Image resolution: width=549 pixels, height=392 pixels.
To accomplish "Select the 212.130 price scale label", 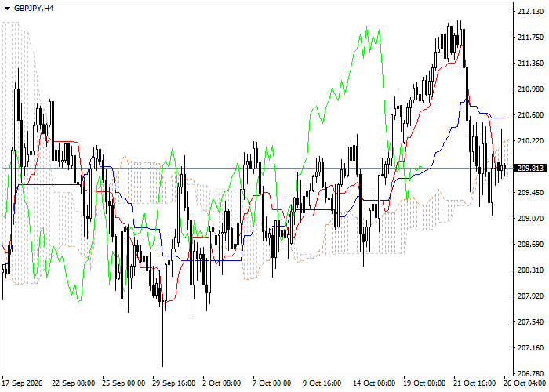I will (530, 12).
